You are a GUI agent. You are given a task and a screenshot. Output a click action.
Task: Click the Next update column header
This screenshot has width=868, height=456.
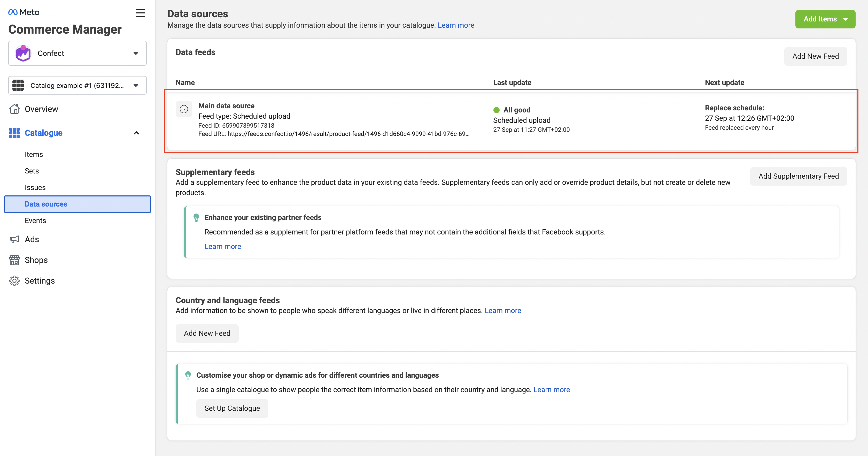pos(724,83)
